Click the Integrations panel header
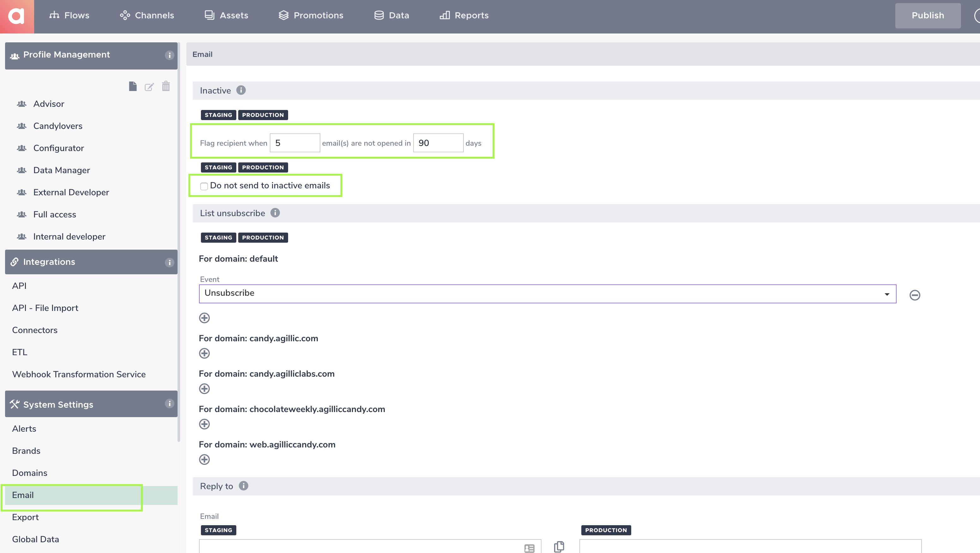The height and width of the screenshot is (553, 980). coord(91,262)
